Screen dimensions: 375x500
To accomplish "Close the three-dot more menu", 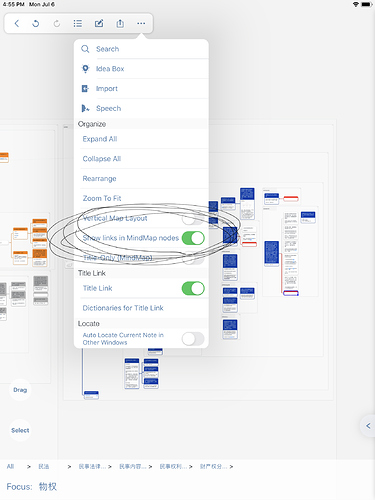I will tap(141, 23).
